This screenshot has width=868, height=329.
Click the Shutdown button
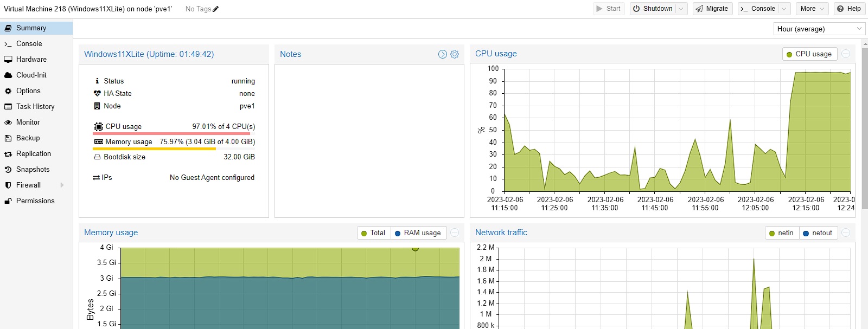653,9
